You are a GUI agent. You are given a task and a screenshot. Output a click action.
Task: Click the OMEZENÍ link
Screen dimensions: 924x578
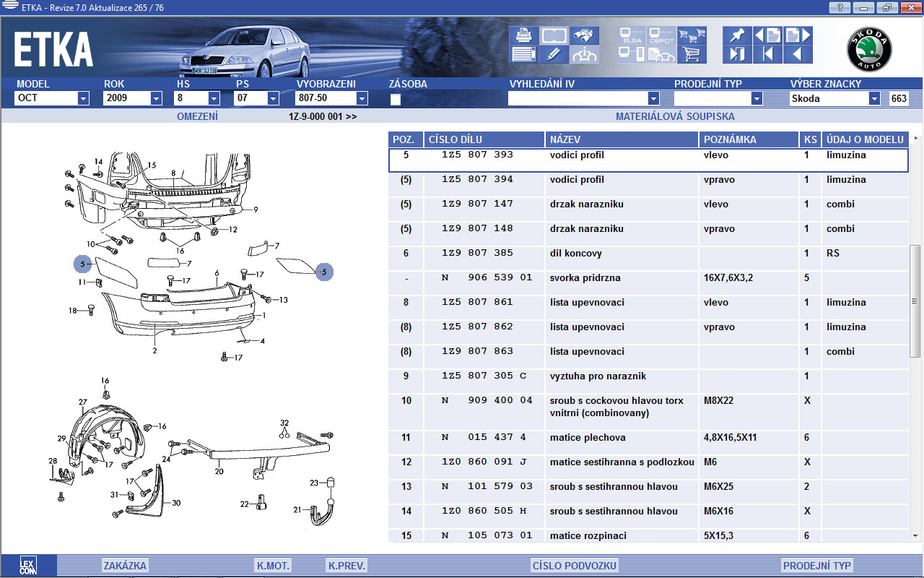pyautogui.click(x=197, y=116)
